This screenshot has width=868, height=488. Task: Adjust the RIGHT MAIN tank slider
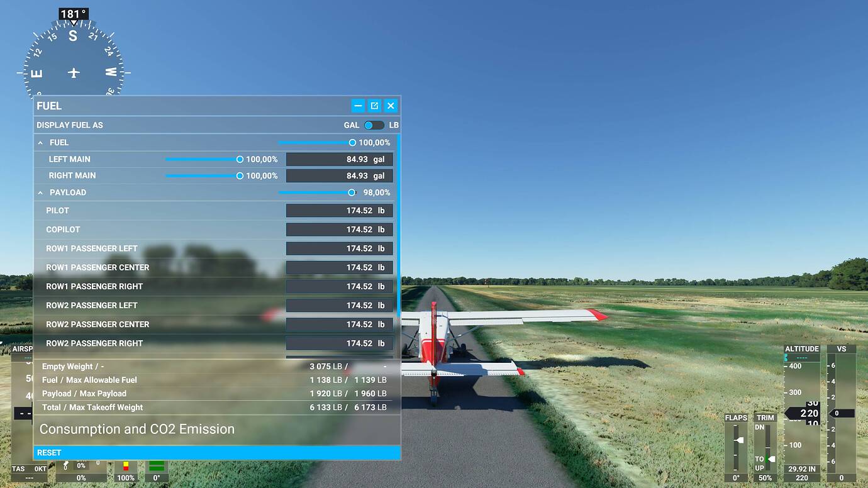pos(204,175)
